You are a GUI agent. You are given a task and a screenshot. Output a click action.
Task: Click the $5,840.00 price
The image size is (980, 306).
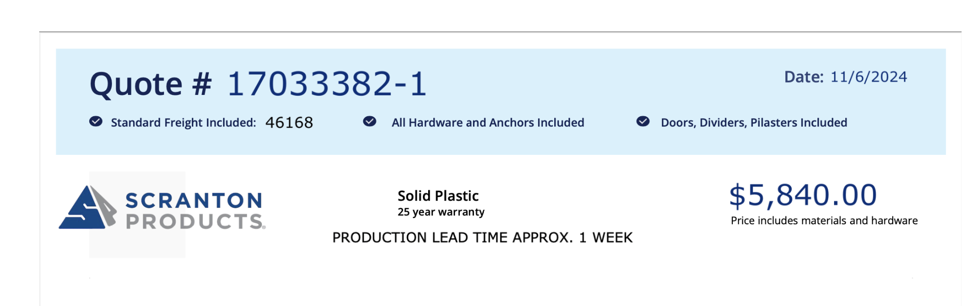coord(803,195)
